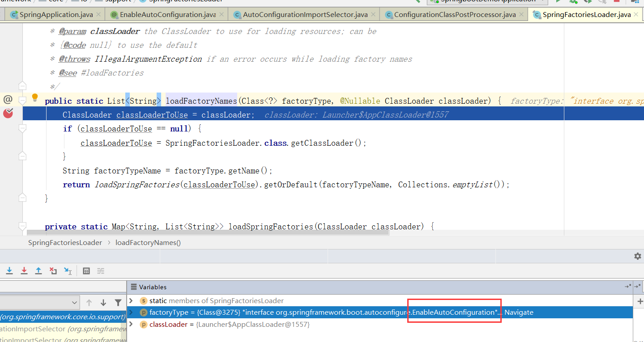Collapse the if block fold marker

click(22, 129)
